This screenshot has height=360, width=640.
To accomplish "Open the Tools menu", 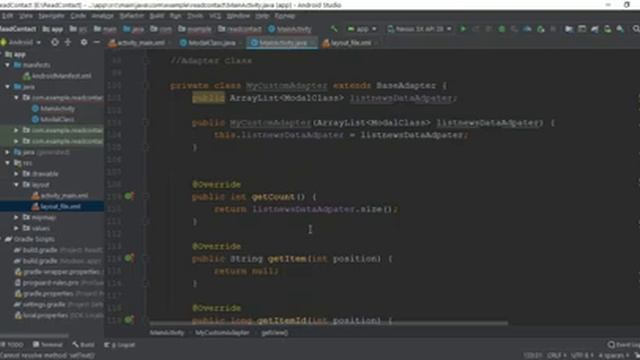I will click(x=195, y=16).
